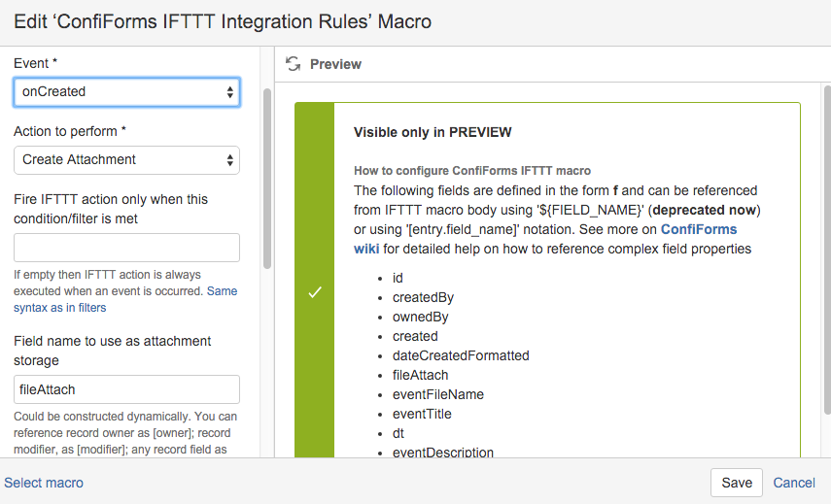Click the Save button
The image size is (831, 504).
pyautogui.click(x=737, y=483)
